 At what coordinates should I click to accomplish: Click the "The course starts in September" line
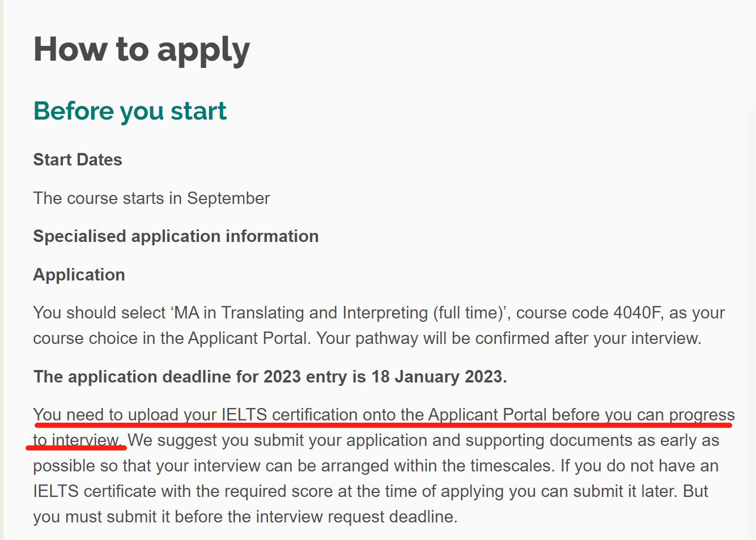coord(151,198)
